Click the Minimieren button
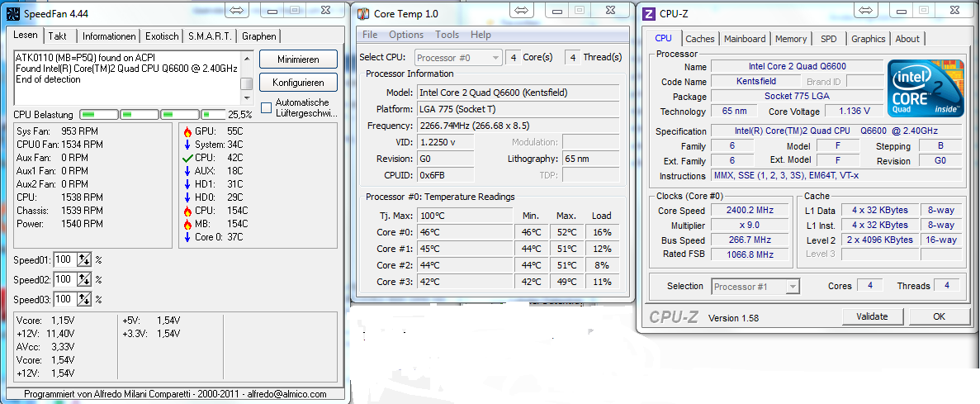 tap(298, 59)
